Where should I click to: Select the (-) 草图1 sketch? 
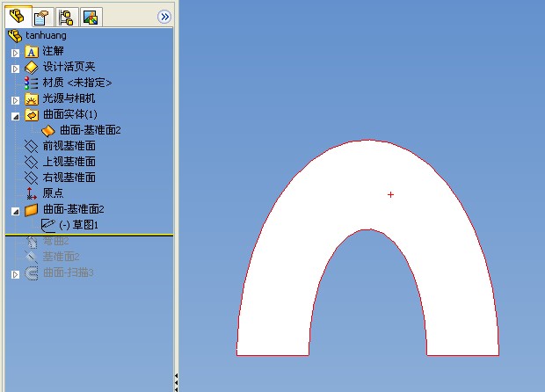[78, 225]
